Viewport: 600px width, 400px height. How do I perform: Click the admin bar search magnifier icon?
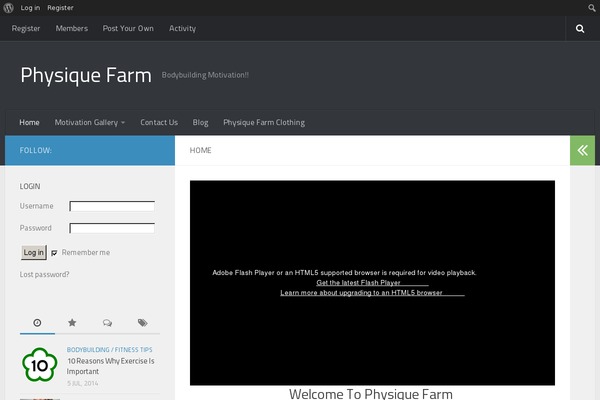(592, 8)
